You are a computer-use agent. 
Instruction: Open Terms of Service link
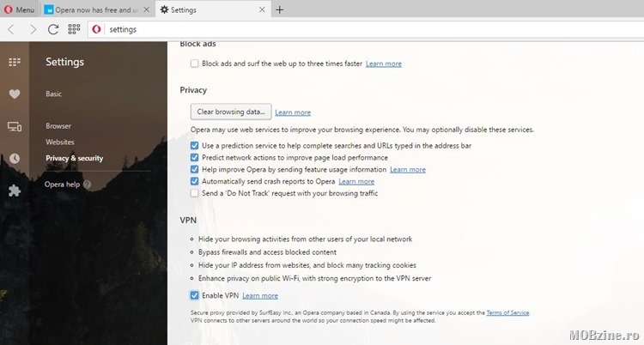coord(507,312)
